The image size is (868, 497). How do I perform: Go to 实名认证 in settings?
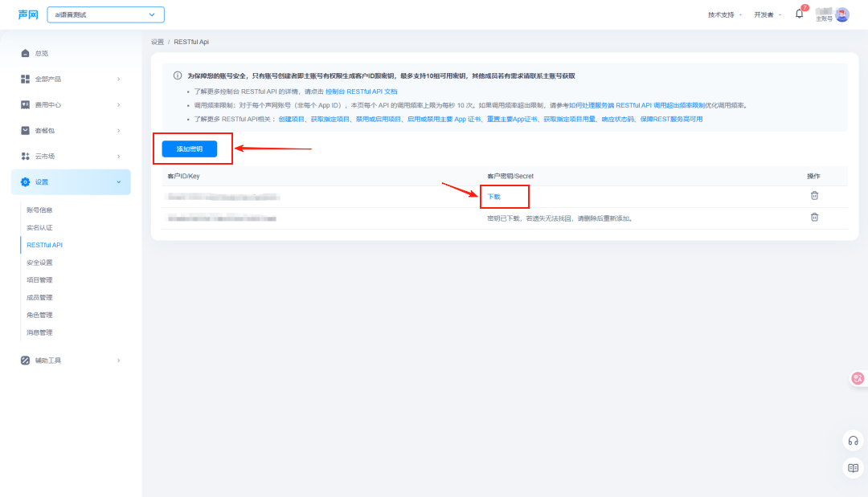coord(39,228)
